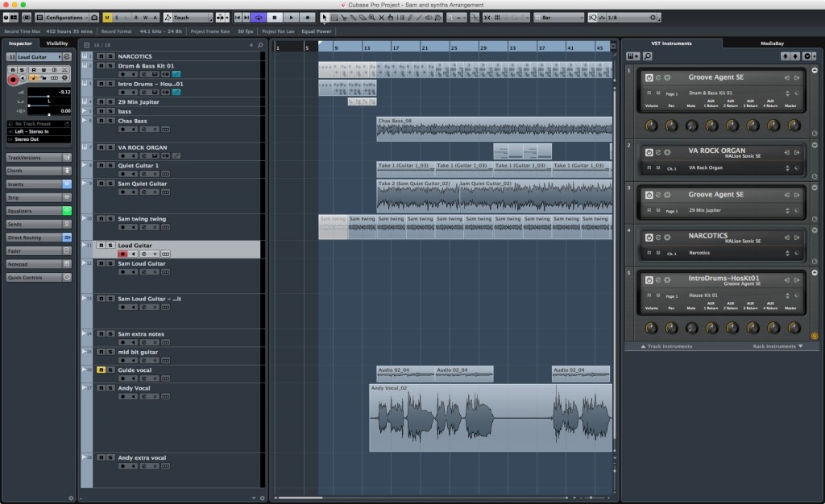Search tracks using track list magnifier
Image resolution: width=825 pixels, height=504 pixels.
pos(260,45)
